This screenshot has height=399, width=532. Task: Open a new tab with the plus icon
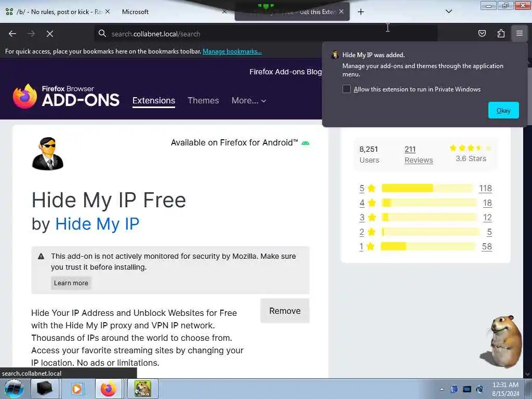pyautogui.click(x=361, y=12)
